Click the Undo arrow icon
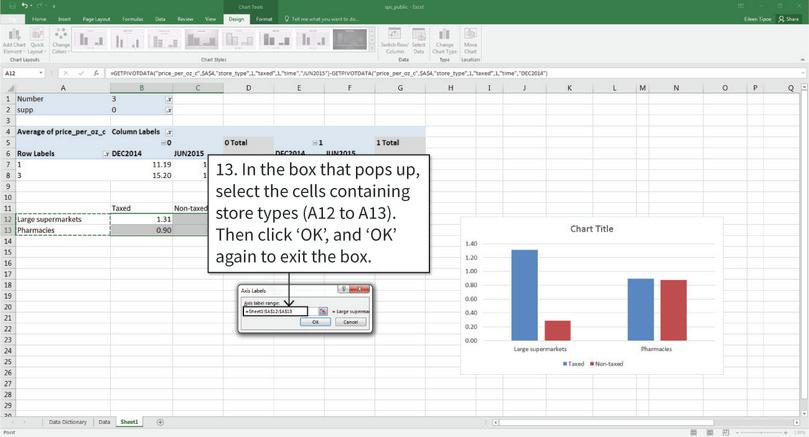 point(25,6)
